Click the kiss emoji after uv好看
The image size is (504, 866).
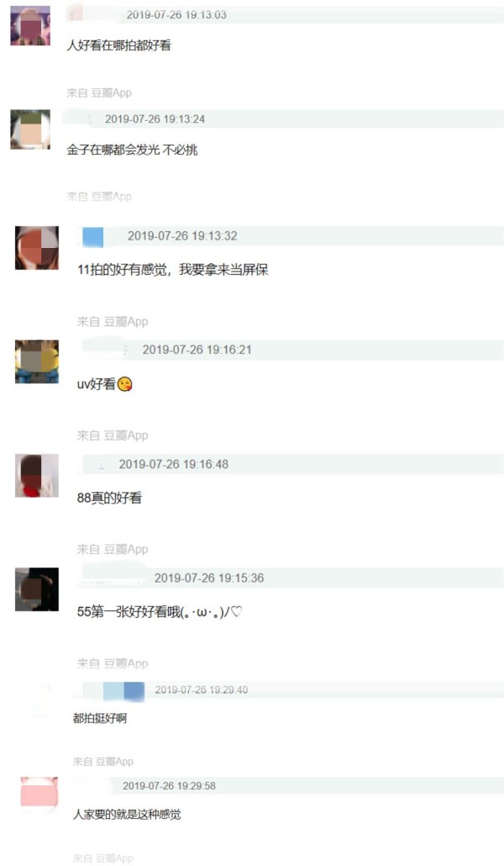[x=125, y=384]
